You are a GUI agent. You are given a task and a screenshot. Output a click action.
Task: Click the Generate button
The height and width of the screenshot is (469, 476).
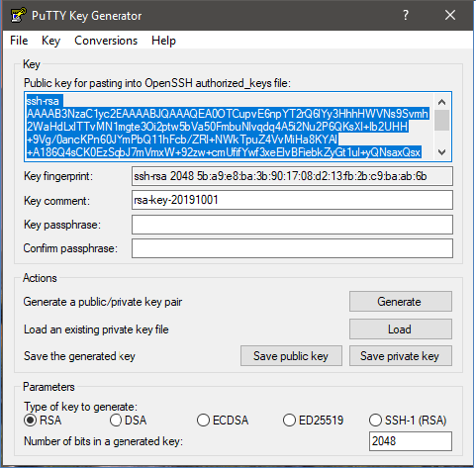[401, 302]
